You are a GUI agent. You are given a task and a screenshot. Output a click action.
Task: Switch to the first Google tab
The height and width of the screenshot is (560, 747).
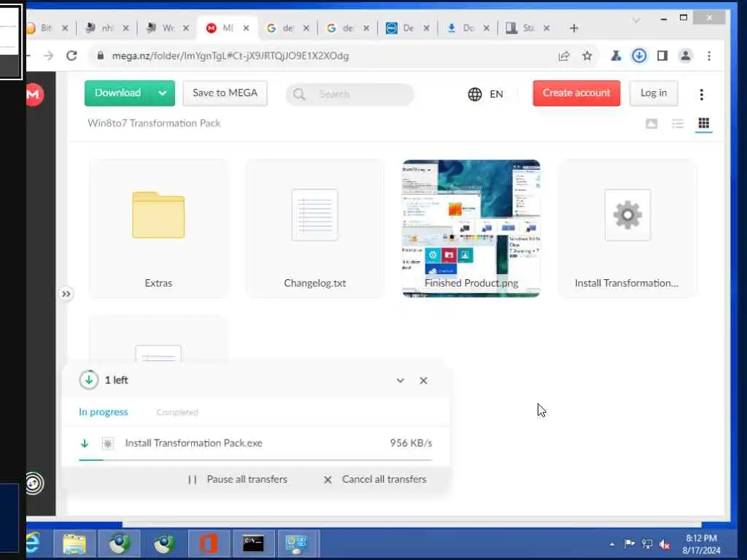(x=287, y=28)
